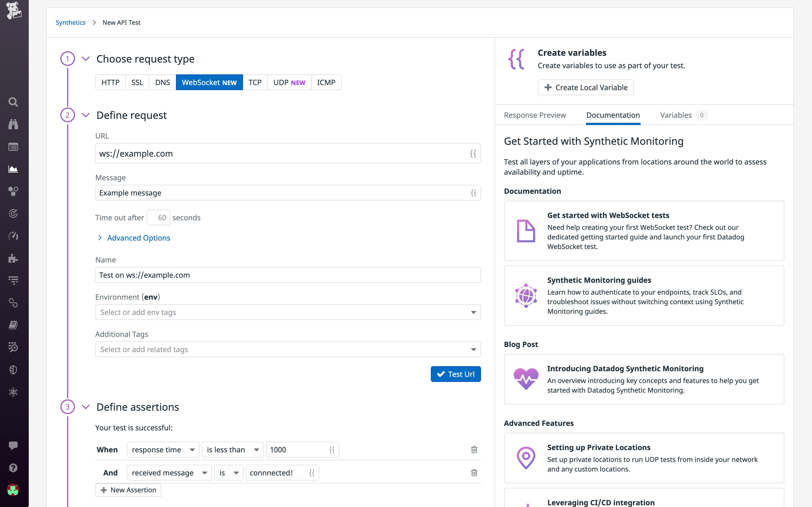Image resolution: width=812 pixels, height=507 pixels.
Task: Open the search magnifier in the sidebar
Action: [14, 102]
